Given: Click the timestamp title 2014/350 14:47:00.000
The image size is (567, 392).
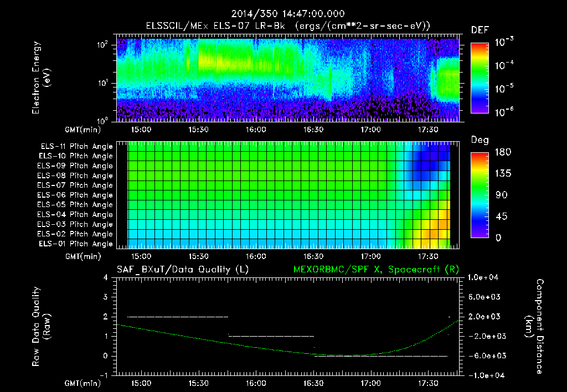Looking at the screenshot, I should tap(288, 14).
